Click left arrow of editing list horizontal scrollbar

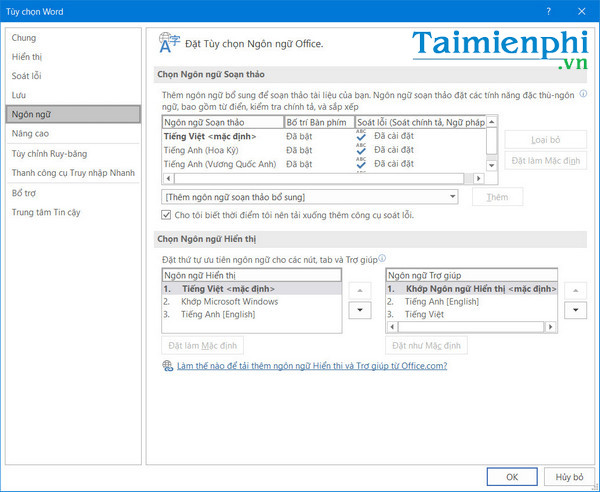tap(168, 179)
